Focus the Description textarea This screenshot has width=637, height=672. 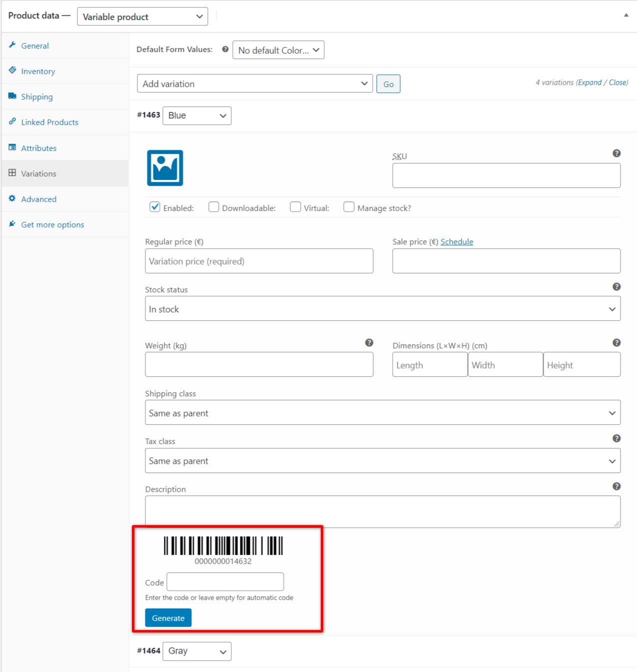pyautogui.click(x=383, y=512)
